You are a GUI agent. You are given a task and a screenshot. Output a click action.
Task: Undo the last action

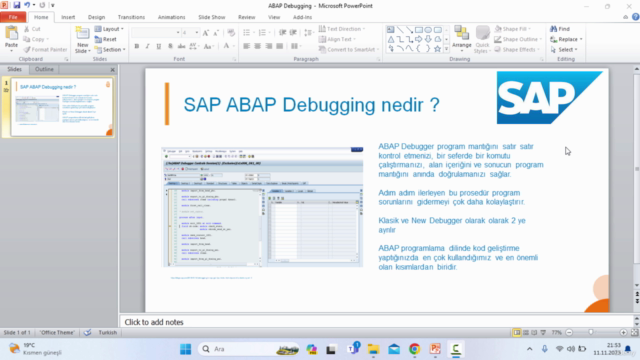[x=27, y=5]
